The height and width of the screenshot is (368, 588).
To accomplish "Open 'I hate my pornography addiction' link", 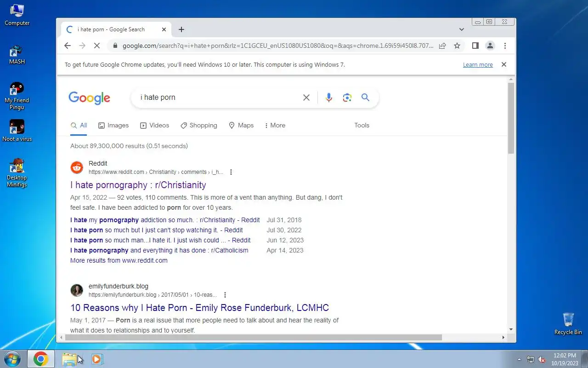I will click(x=165, y=220).
